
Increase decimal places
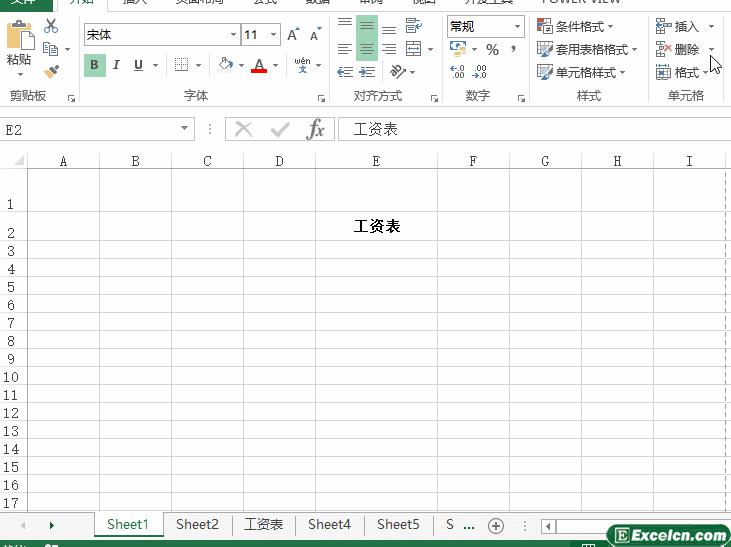[x=457, y=72]
